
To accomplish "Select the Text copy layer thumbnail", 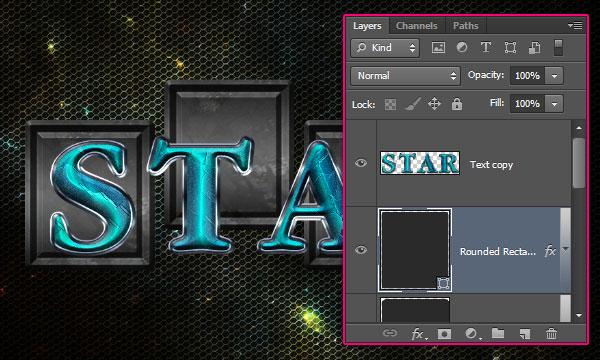I will coord(420,163).
